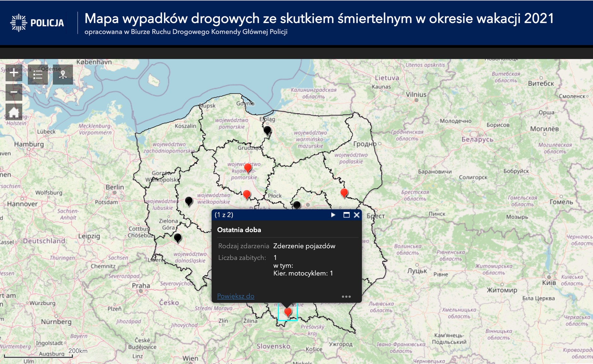Image resolution: width=593 pixels, height=364 pixels.
Task: Click the zoom out minus icon
Action: [13, 92]
